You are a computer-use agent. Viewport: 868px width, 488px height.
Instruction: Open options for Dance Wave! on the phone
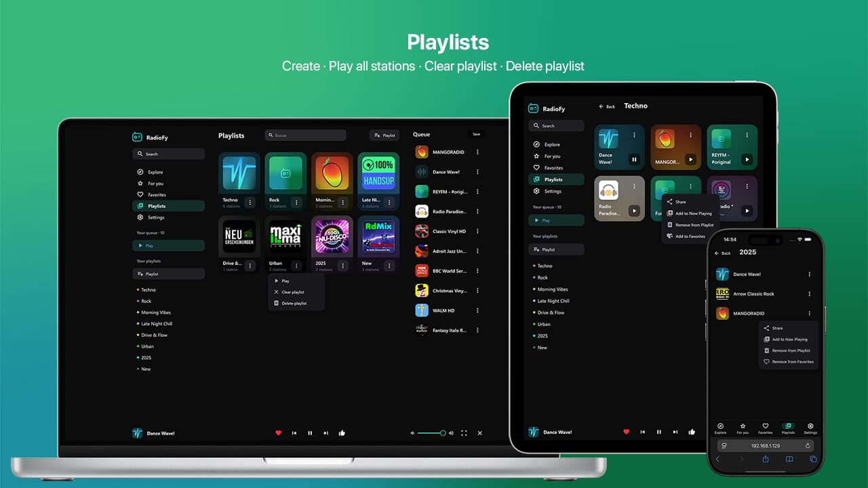point(809,274)
